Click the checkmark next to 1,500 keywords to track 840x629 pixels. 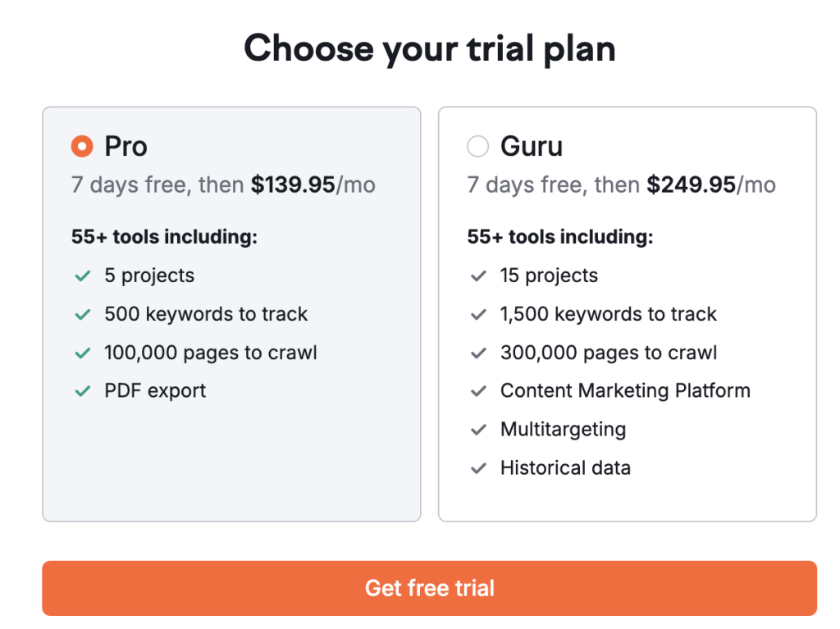pyautogui.click(x=478, y=314)
